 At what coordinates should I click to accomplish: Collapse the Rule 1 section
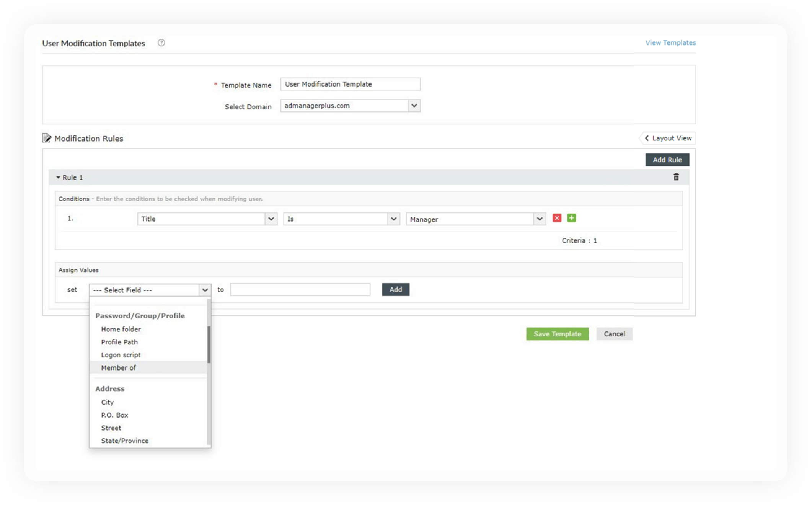coord(59,177)
